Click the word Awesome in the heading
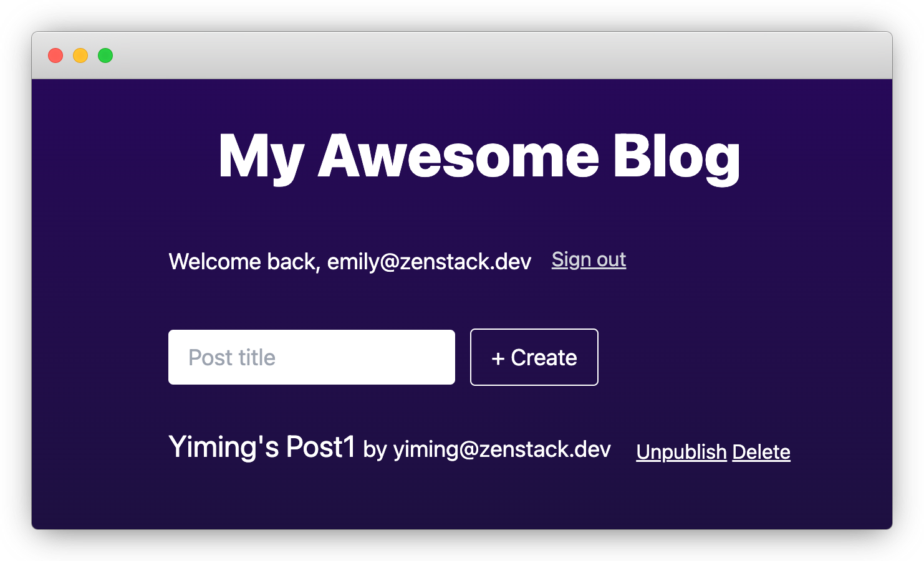Viewport: 924px width, 561px height. [458, 156]
